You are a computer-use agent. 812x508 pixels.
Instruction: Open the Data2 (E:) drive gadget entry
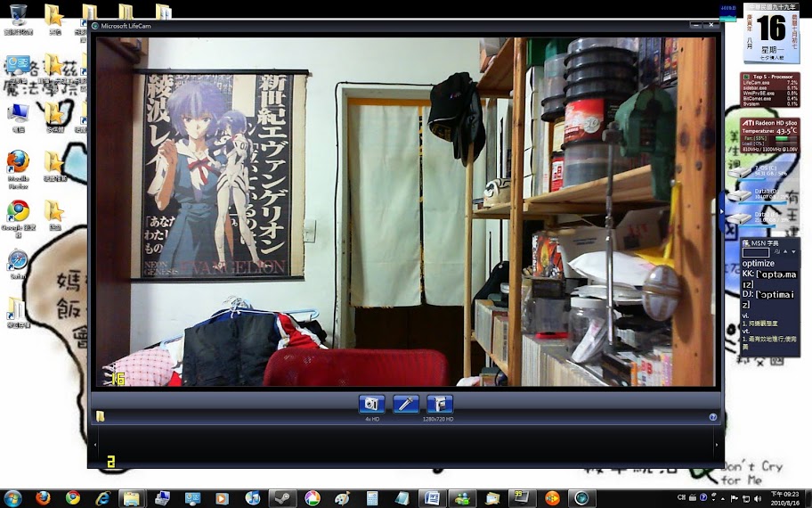(x=759, y=217)
